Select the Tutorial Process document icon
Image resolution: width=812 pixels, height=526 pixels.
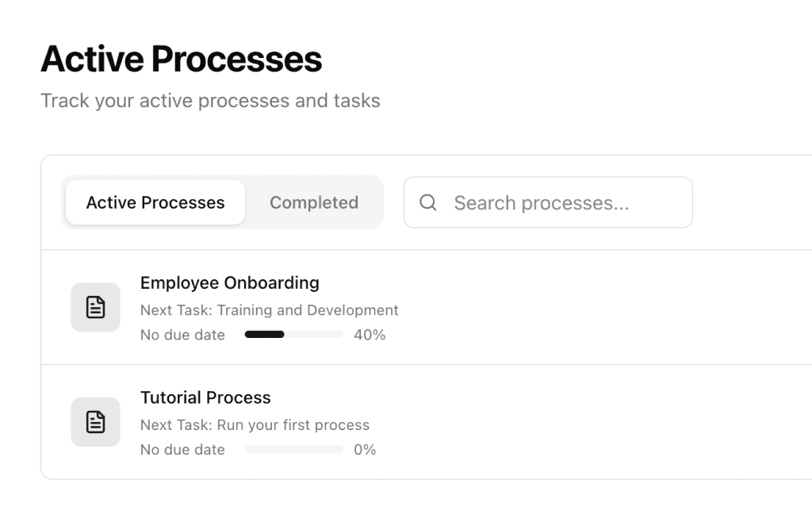coord(95,422)
